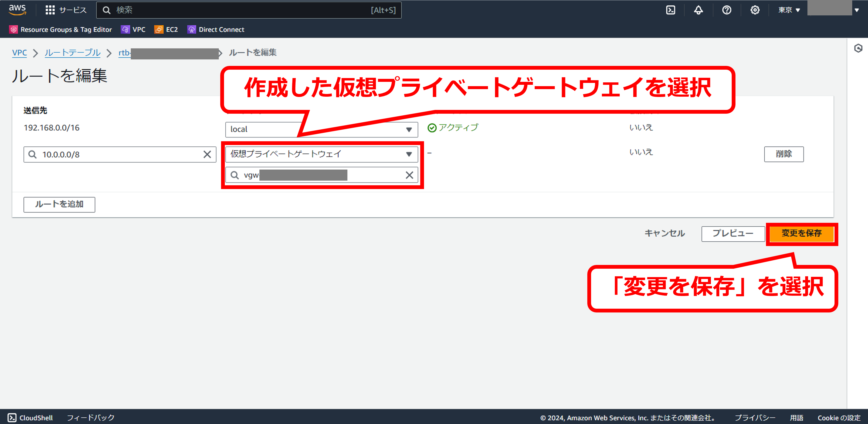Clear the 10.0.0.0/8 destination field
This screenshot has width=868, height=424.
pos(207,154)
